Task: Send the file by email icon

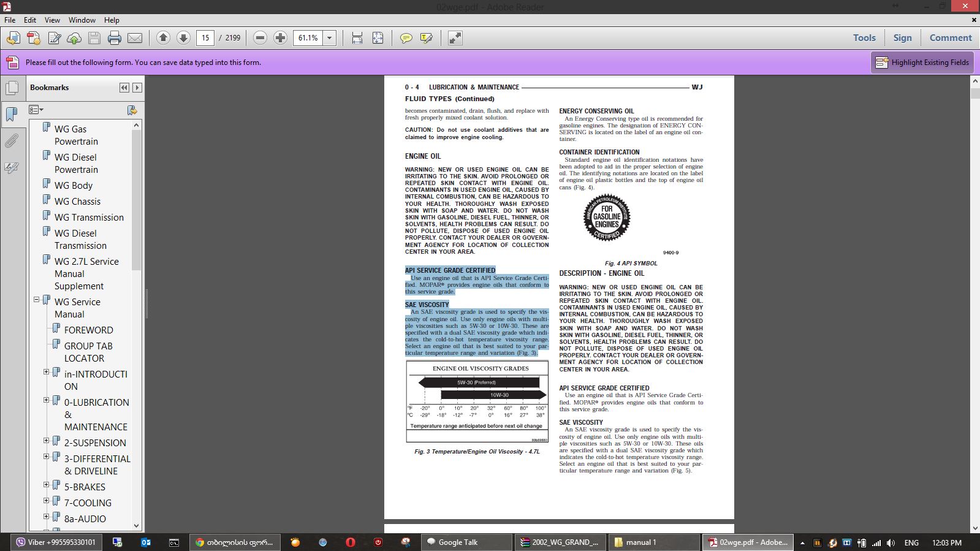Action: coord(135,38)
